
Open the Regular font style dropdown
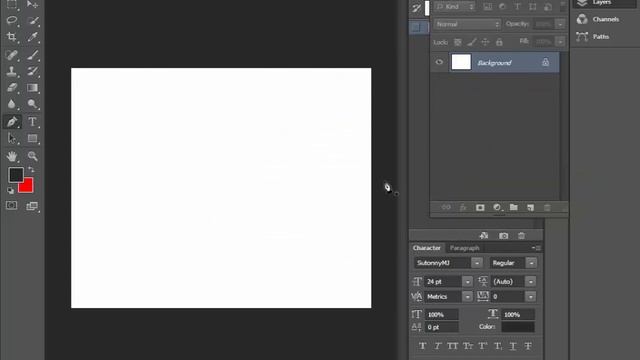point(531,263)
